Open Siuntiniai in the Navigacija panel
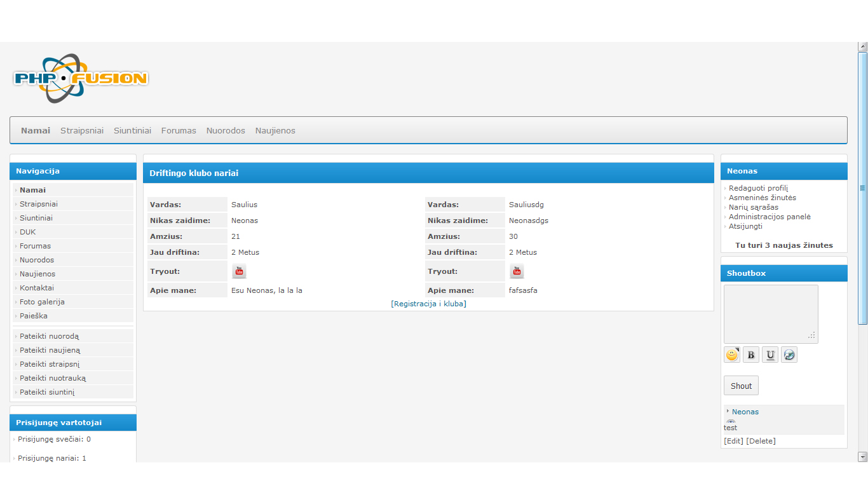This screenshot has width=868, height=488. click(73, 218)
